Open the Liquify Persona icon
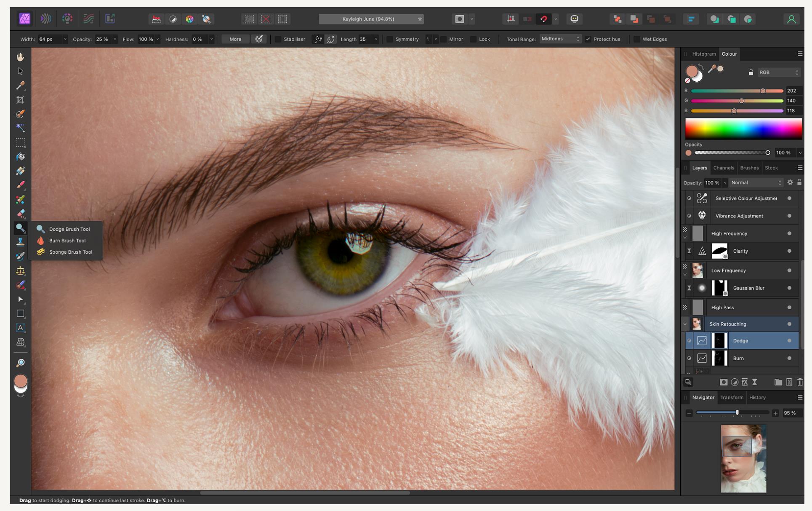The width and height of the screenshot is (812, 511). click(x=45, y=19)
